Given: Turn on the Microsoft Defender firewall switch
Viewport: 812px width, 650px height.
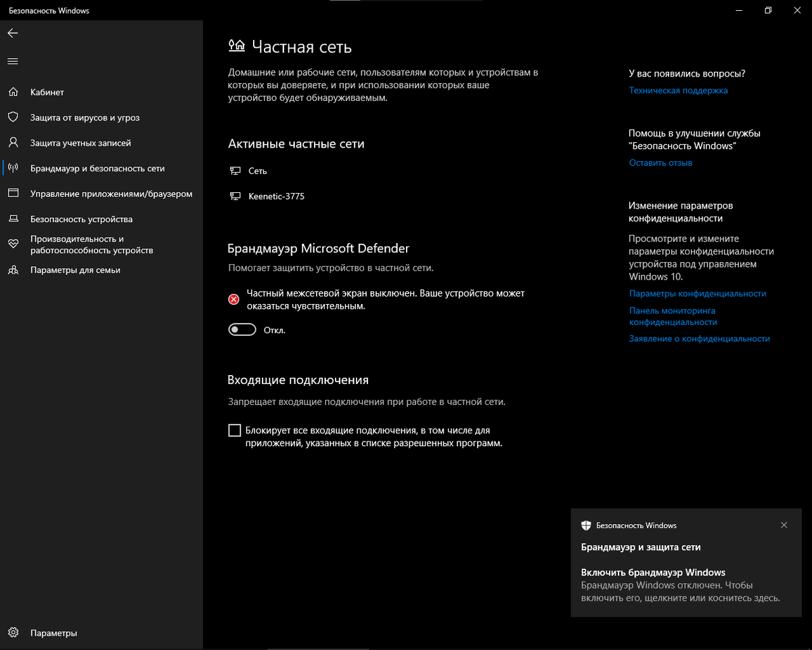Looking at the screenshot, I should point(242,330).
